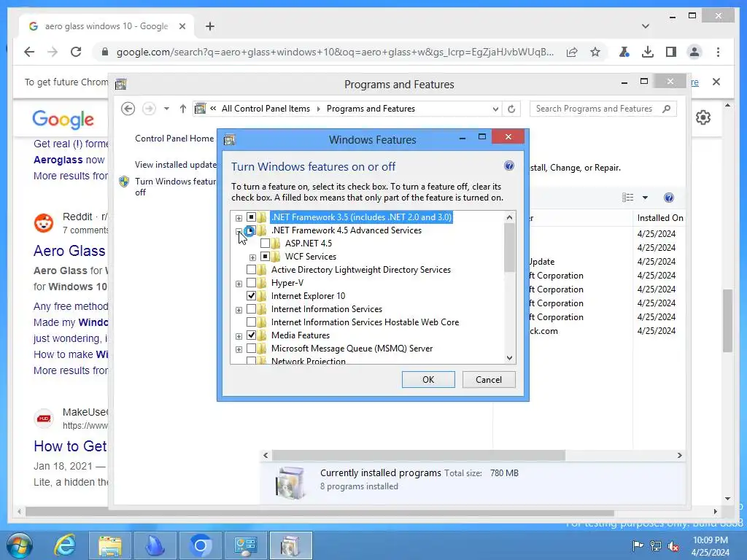Open the Start button on taskbar
Image resolution: width=747 pixels, height=560 pixels.
pos(20,545)
